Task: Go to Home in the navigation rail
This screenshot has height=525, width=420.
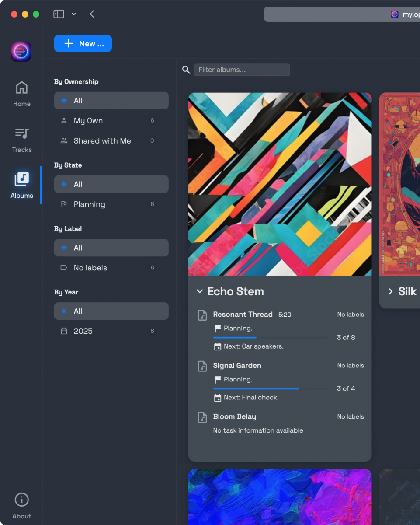Action: pyautogui.click(x=21, y=94)
